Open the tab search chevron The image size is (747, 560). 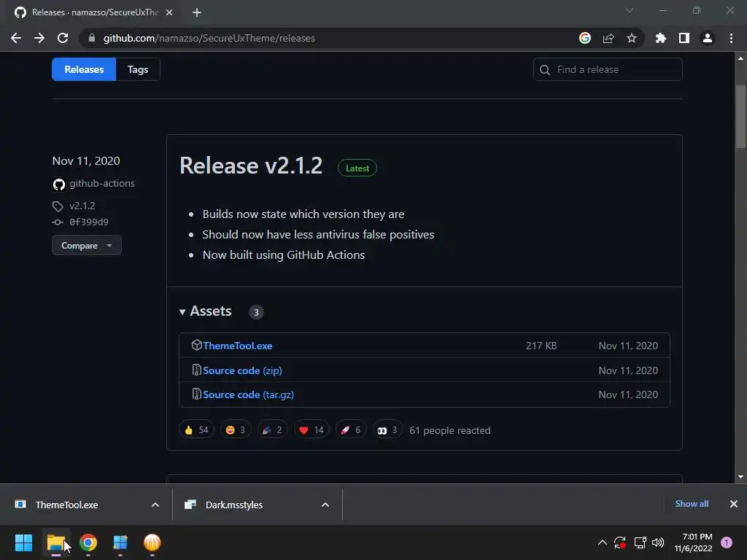630,10
